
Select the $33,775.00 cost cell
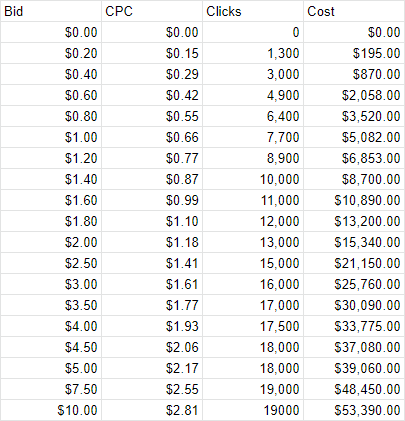(354, 326)
